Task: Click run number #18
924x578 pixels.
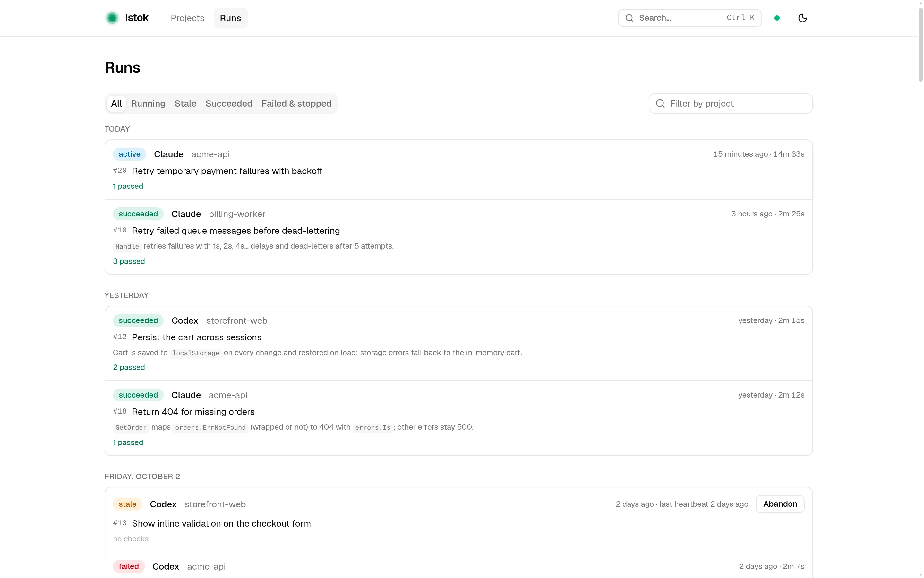Action: pyautogui.click(x=119, y=411)
